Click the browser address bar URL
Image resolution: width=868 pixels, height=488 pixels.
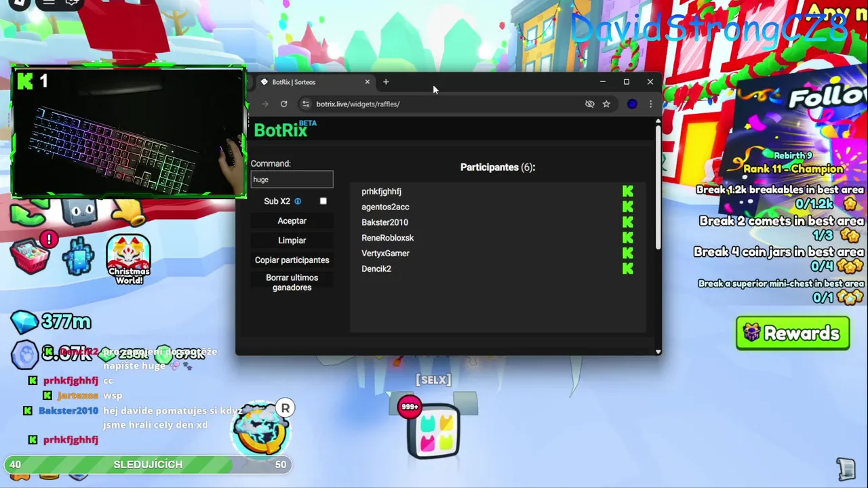(357, 104)
